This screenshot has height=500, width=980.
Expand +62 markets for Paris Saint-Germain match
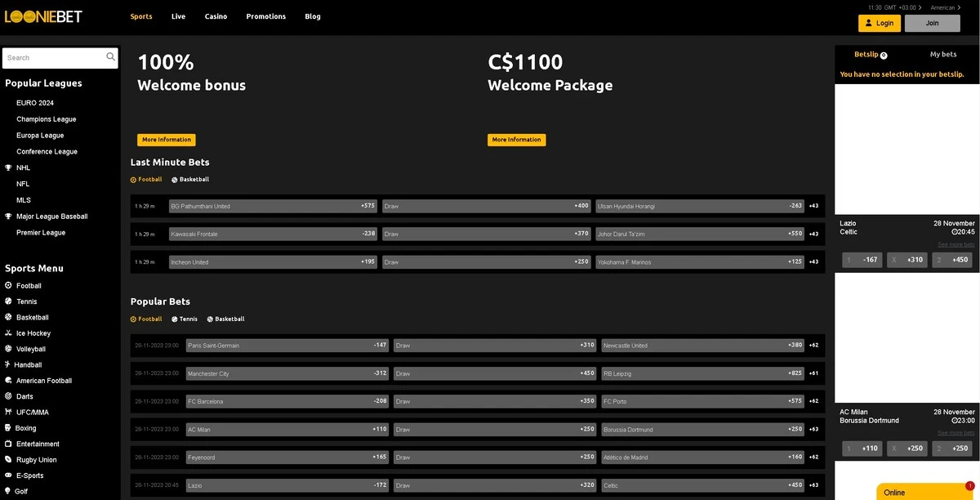click(x=813, y=345)
